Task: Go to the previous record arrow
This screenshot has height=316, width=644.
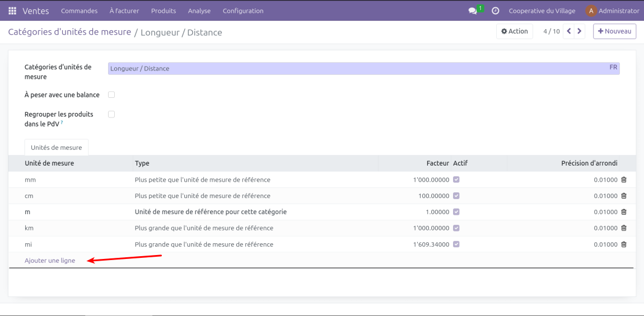Action: tap(569, 31)
